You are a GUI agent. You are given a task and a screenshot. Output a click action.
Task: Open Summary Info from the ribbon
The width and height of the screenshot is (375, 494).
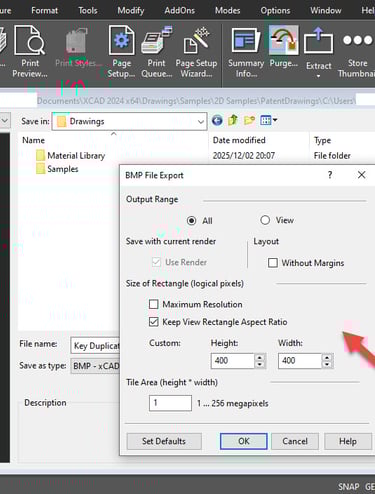point(246,52)
